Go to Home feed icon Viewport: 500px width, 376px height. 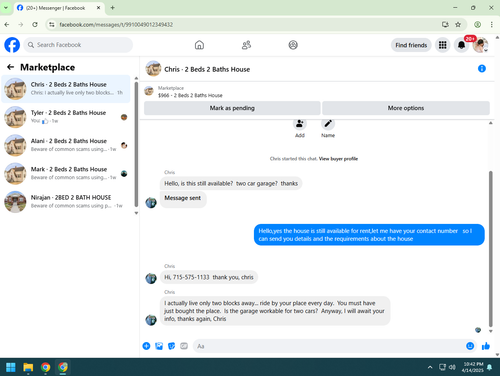[199, 45]
